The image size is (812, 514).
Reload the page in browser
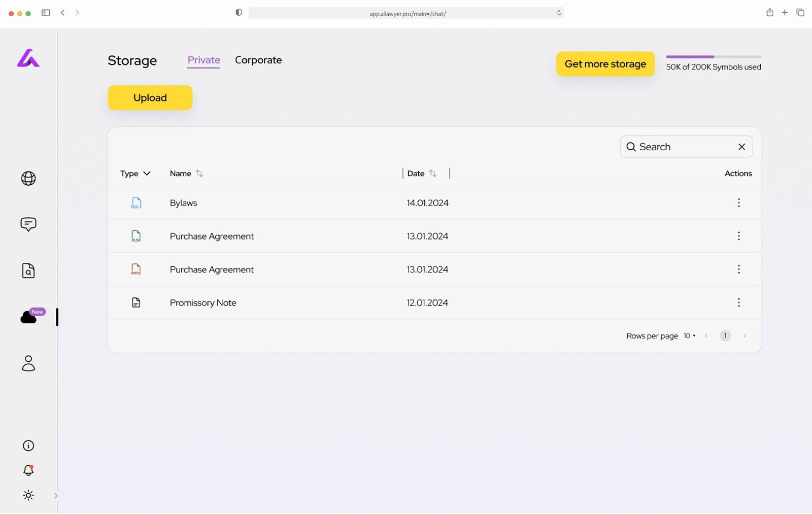[559, 13]
